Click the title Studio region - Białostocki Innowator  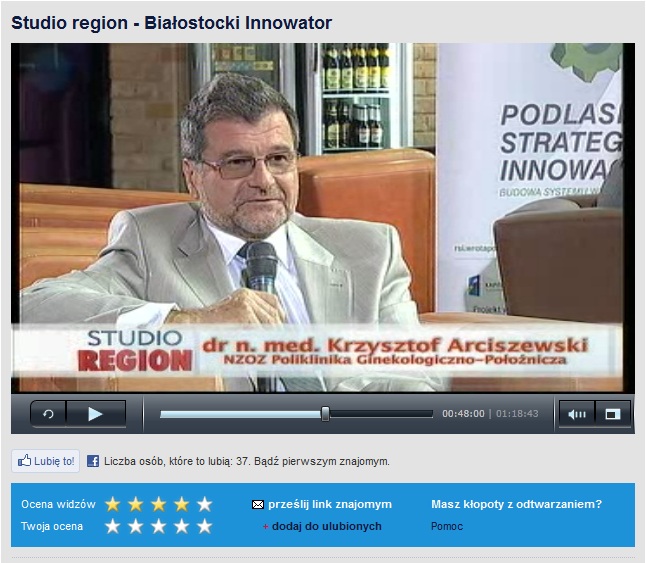171,23
